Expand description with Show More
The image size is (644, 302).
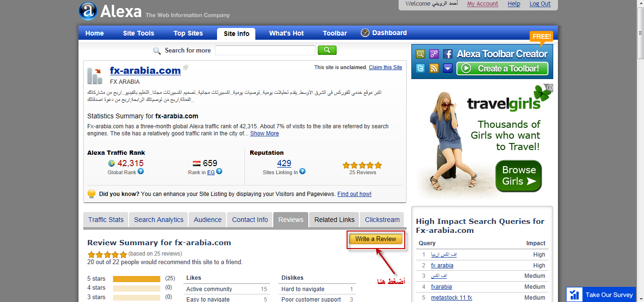(x=264, y=133)
